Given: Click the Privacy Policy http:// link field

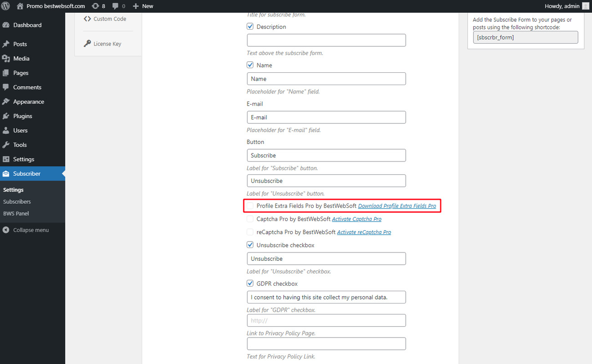Looking at the screenshot, I should pyautogui.click(x=326, y=320).
